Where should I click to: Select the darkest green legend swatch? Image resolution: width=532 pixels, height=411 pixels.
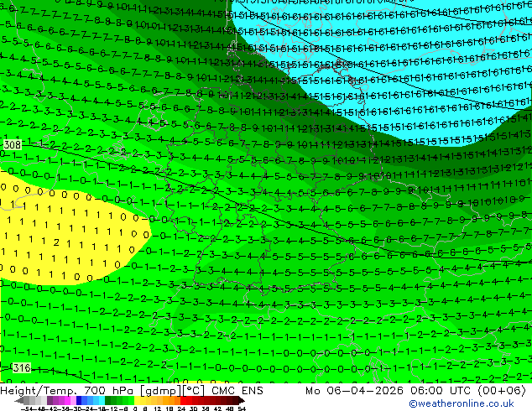[x=107, y=401]
